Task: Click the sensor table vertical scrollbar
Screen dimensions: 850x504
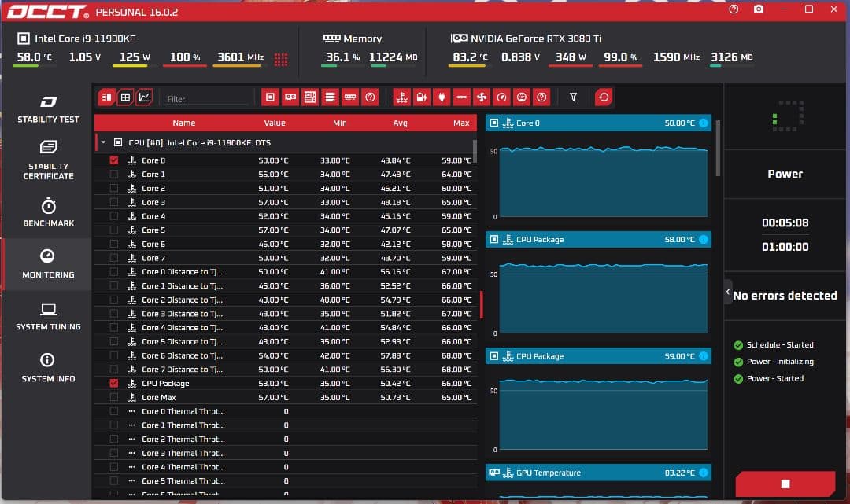Action: 475,151
